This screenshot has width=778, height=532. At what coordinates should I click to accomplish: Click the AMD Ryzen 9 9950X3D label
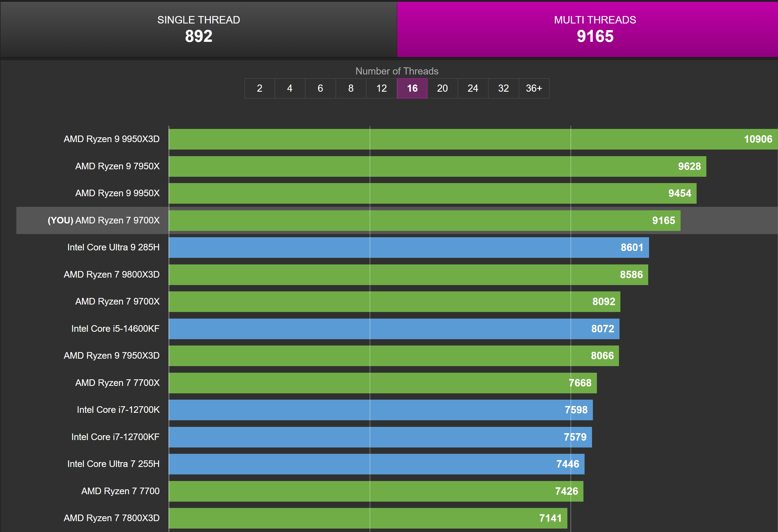[111, 139]
